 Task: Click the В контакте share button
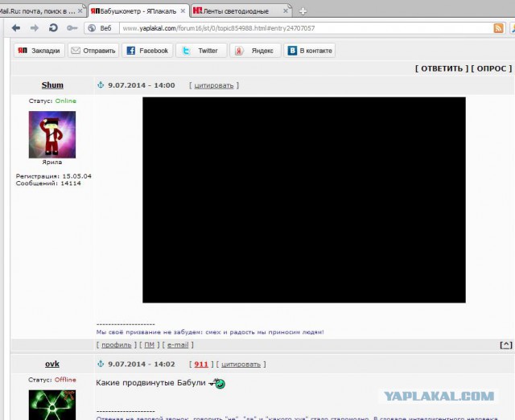pyautogui.click(x=310, y=50)
